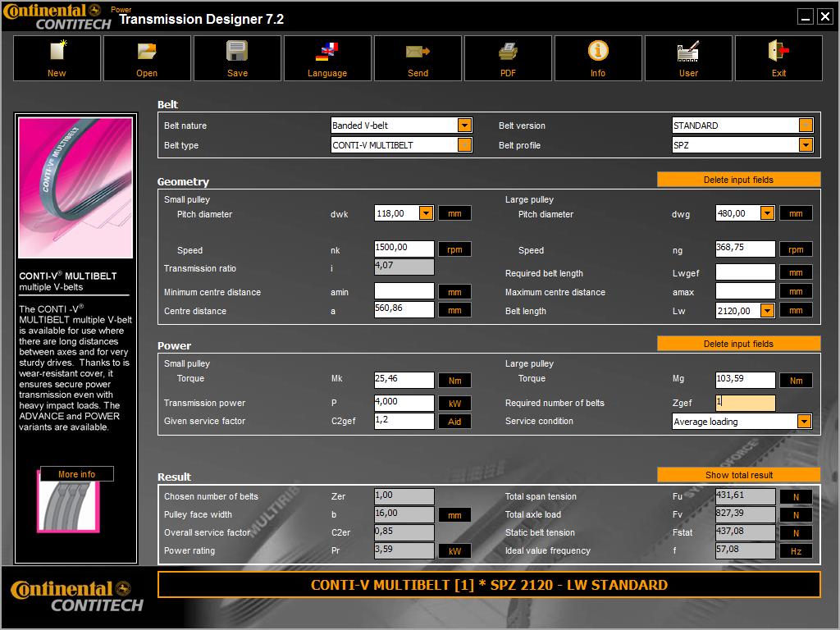Delete input fields in Power section
Viewport: 840px width, 630px height.
click(x=739, y=344)
